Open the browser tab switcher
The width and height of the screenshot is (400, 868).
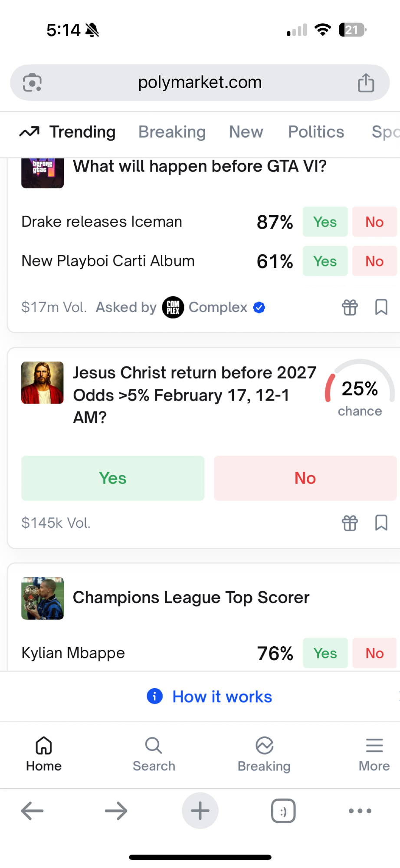[283, 810]
